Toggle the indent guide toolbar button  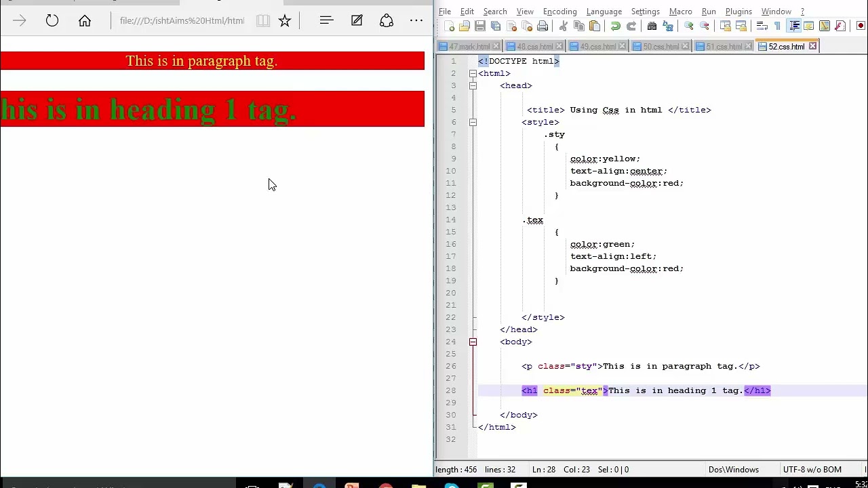point(793,26)
